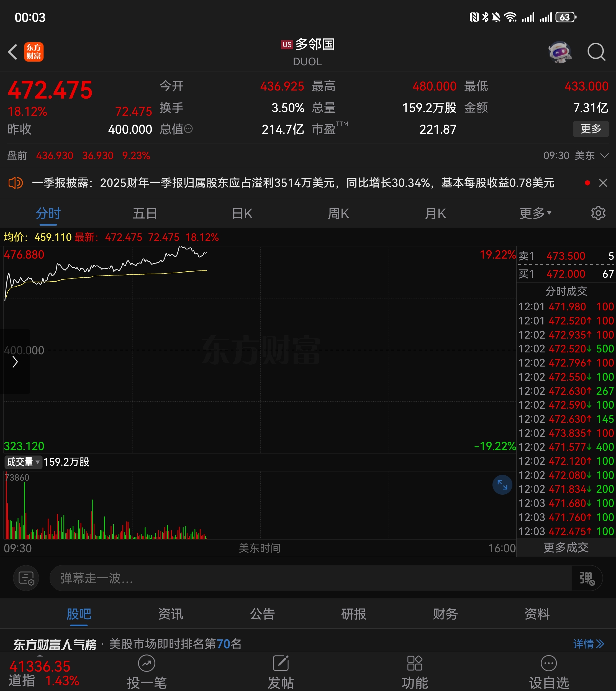Tap the 盘前 436.930 pre-market row

click(x=78, y=156)
